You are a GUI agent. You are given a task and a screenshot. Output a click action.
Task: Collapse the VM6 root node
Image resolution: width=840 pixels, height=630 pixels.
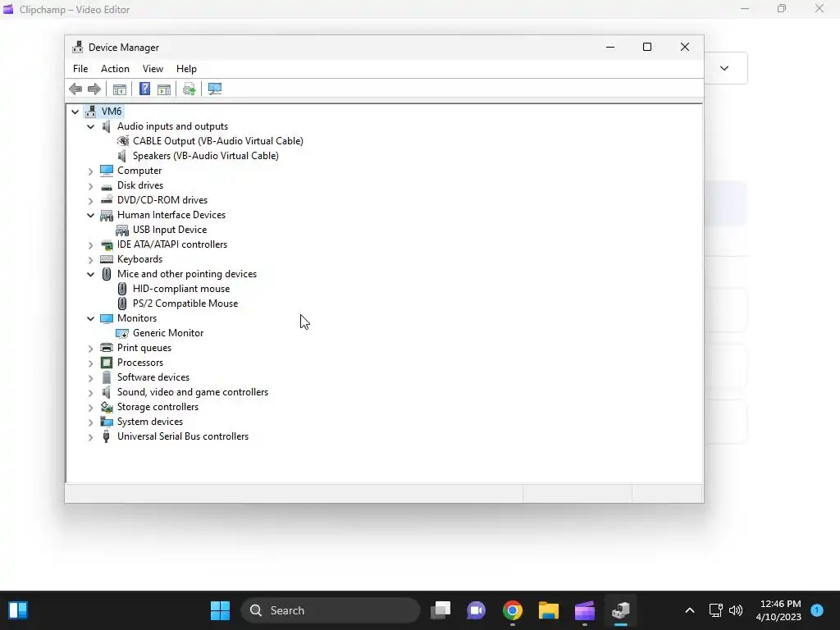click(75, 112)
